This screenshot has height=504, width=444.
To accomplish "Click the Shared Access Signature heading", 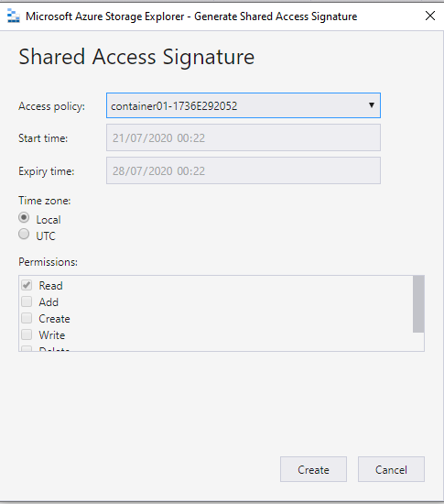I will [136, 57].
